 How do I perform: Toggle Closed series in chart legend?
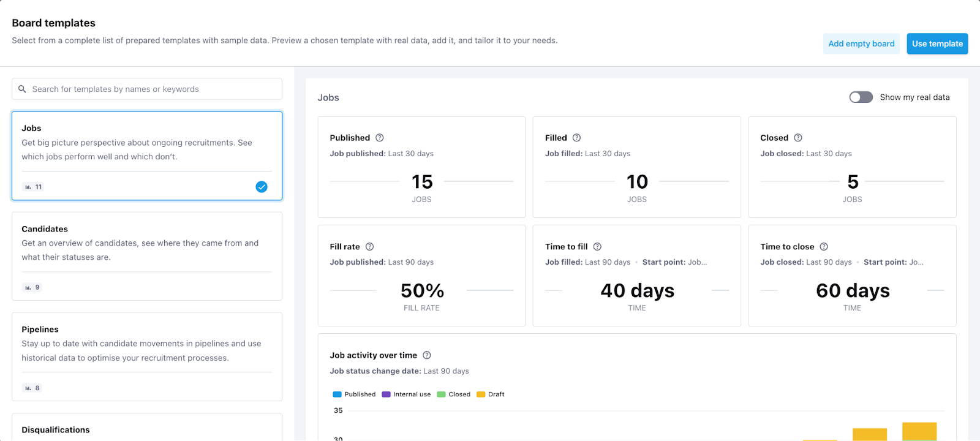453,394
